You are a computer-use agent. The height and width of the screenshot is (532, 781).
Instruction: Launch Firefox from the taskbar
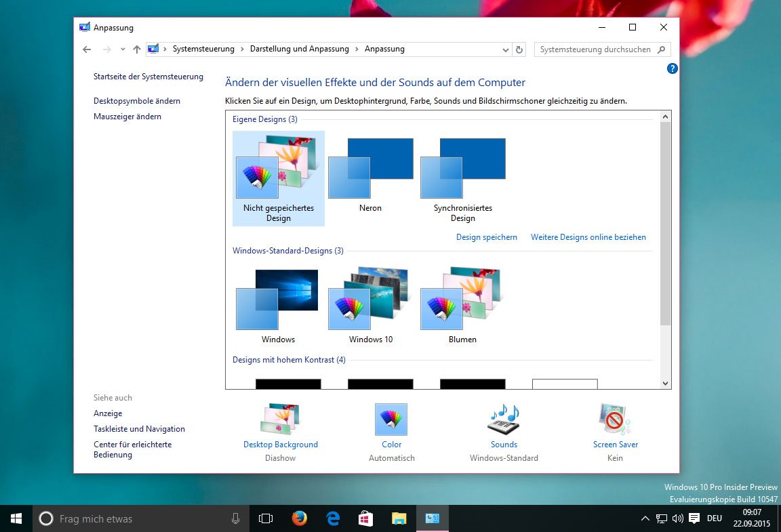(299, 518)
